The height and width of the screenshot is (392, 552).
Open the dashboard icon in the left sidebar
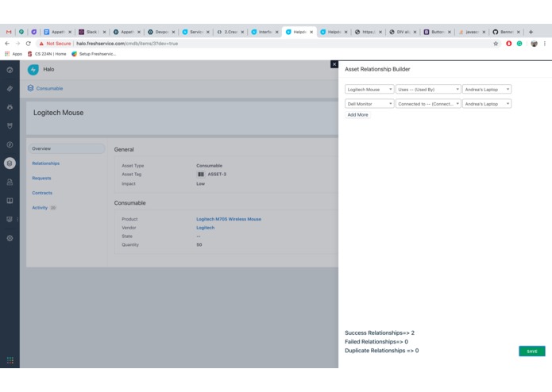10,70
